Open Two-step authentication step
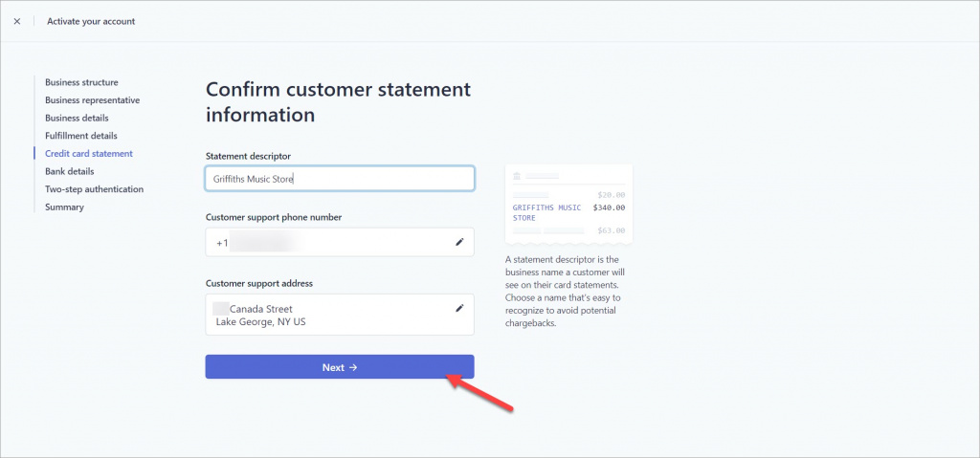Screen dimensions: 980x458 pyautogui.click(x=95, y=189)
